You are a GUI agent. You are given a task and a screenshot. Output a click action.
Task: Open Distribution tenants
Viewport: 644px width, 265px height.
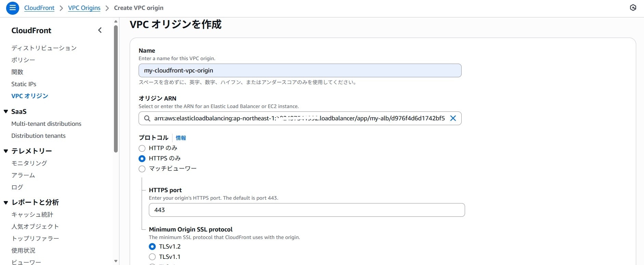pos(38,136)
